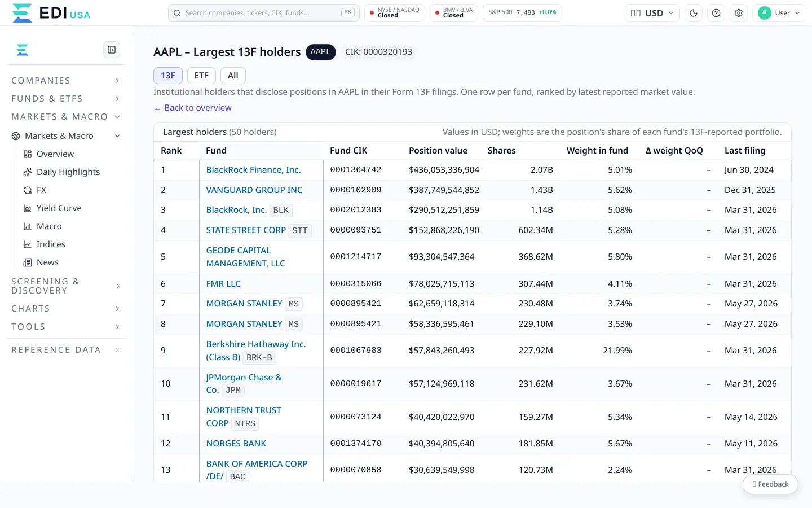Open Daily Highlights in sidebar
This screenshot has width=812, height=508.
[x=68, y=172]
